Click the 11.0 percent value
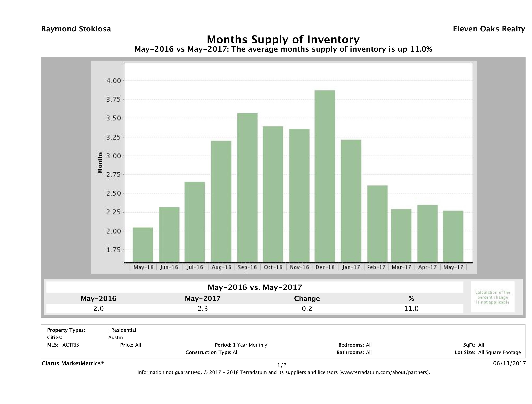Image resolution: width=532 pixels, height=404 pixels. pos(411,308)
